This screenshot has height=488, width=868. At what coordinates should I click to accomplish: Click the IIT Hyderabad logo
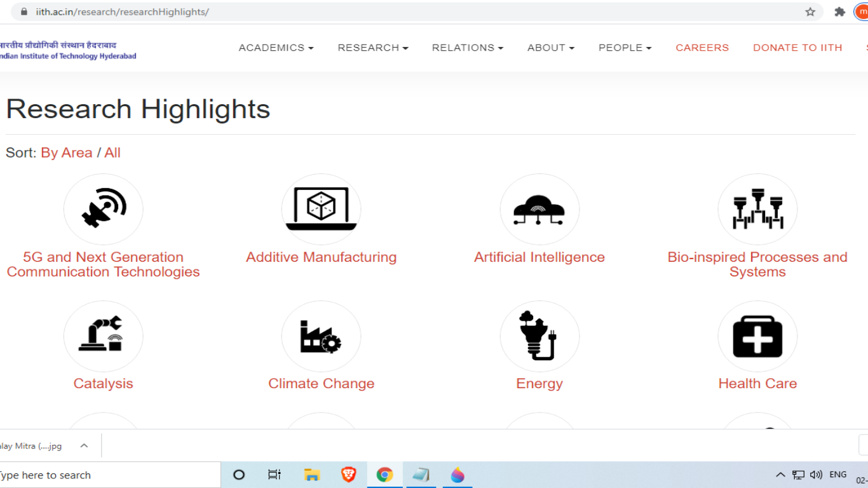[64, 48]
